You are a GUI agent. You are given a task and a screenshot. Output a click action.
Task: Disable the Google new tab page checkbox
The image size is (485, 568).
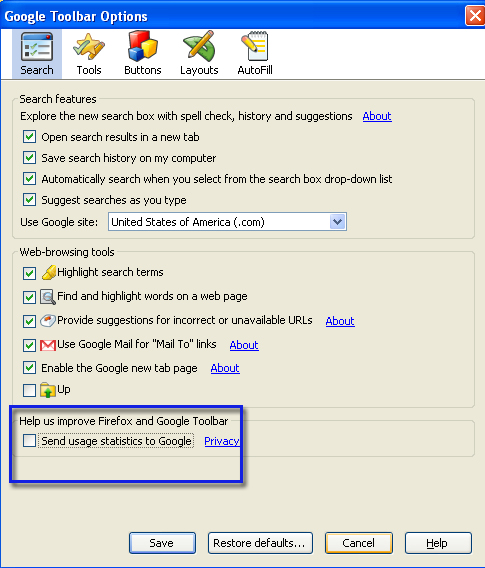pyautogui.click(x=29, y=368)
